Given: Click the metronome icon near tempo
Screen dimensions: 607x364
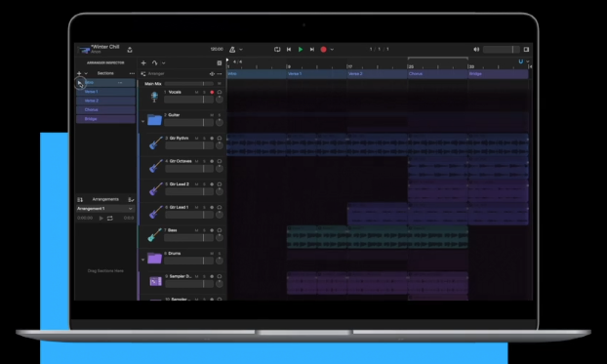Looking at the screenshot, I should coord(232,50).
